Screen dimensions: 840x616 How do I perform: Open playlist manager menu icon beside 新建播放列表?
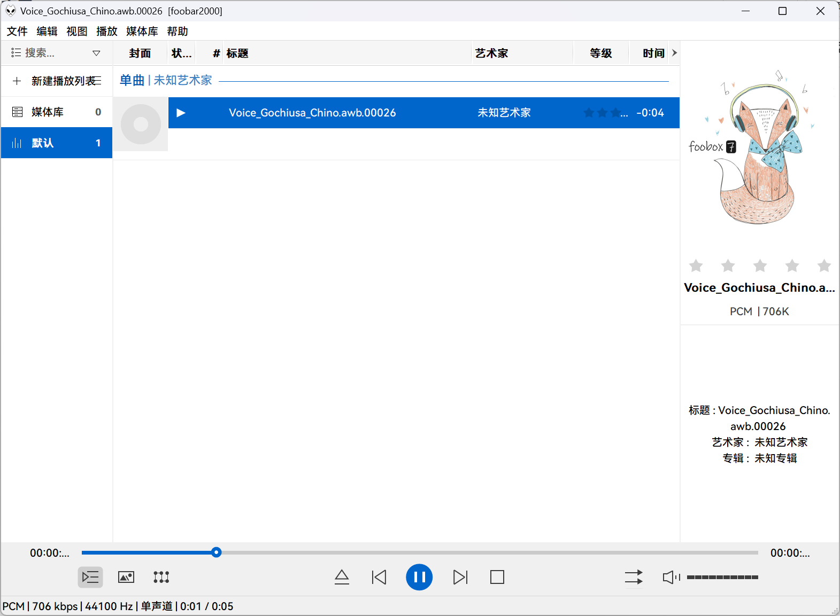pos(97,81)
